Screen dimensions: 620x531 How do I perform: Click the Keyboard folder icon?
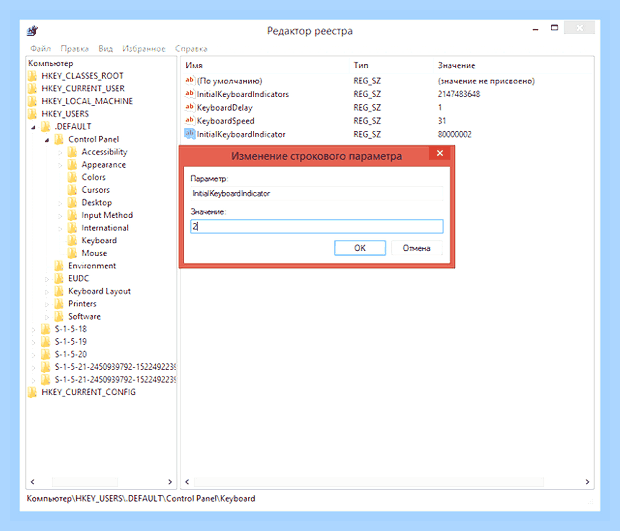click(x=72, y=240)
